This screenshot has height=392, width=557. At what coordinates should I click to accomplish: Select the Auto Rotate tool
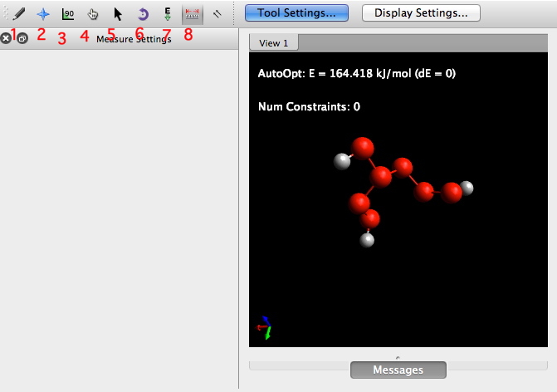(x=143, y=14)
